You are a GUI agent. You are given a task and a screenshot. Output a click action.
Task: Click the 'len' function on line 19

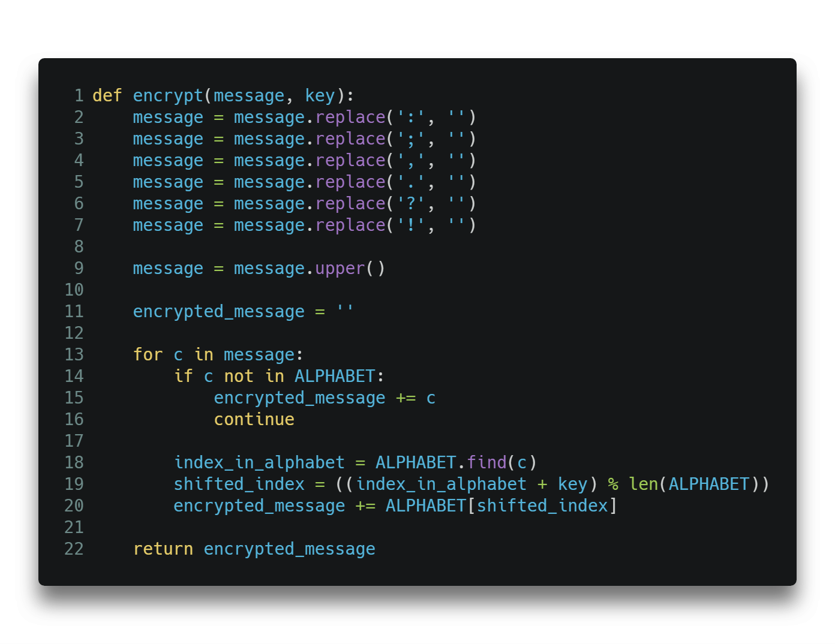(644, 484)
